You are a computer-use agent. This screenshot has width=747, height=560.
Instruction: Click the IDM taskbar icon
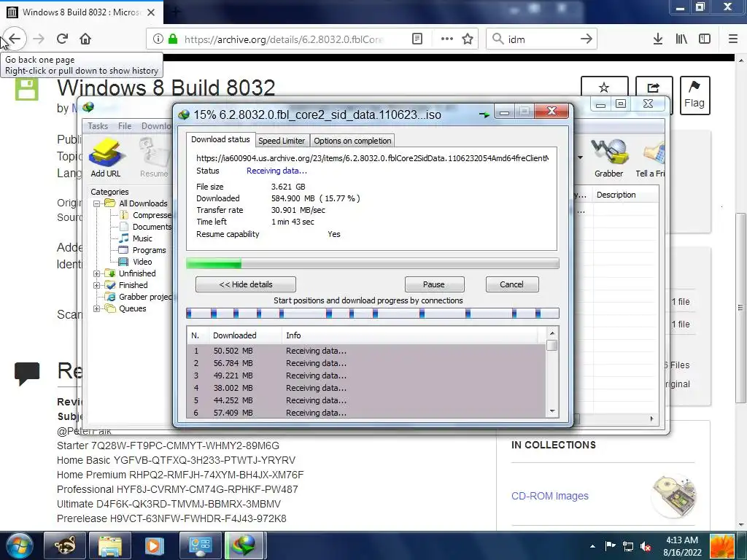pos(244,545)
